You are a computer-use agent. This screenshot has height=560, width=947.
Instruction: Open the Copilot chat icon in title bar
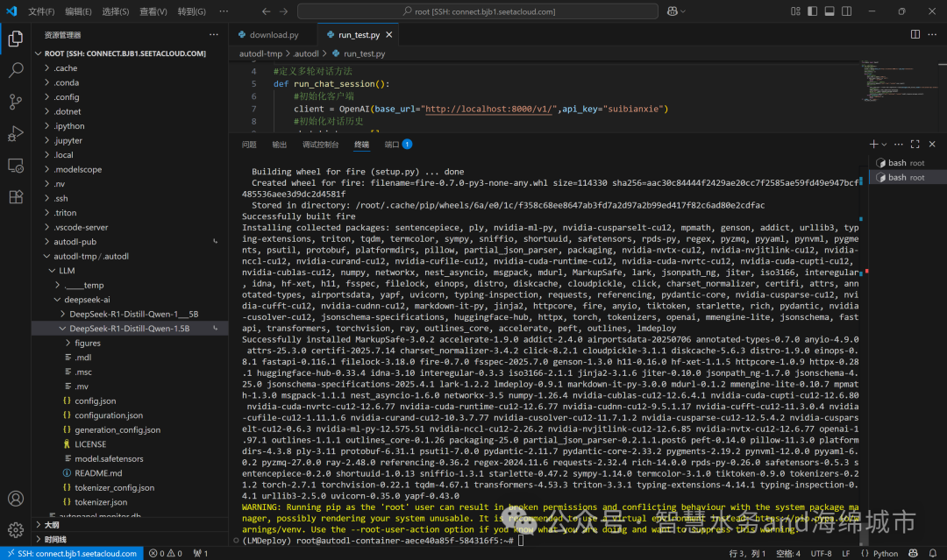pos(673,11)
